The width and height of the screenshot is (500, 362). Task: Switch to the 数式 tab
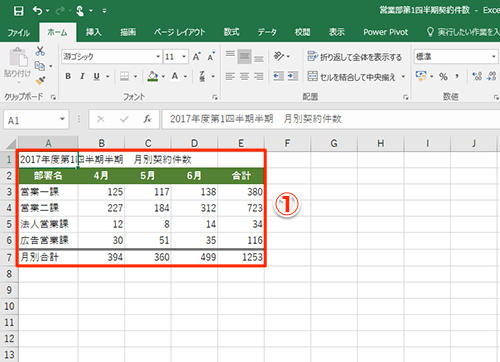231,32
